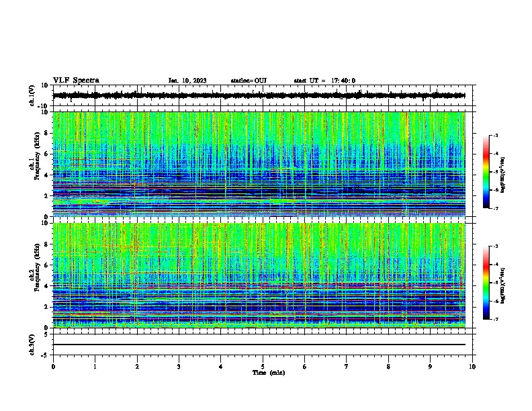Click the station=OUI header text

[249, 81]
